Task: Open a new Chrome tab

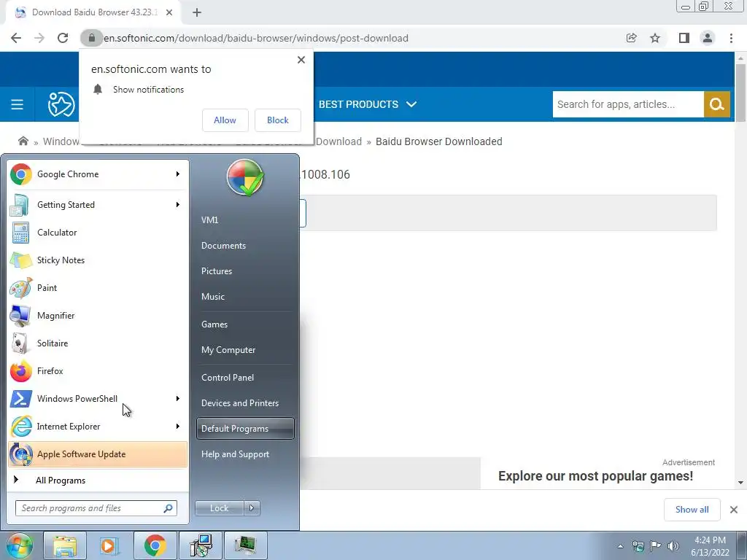Action: pyautogui.click(x=197, y=13)
